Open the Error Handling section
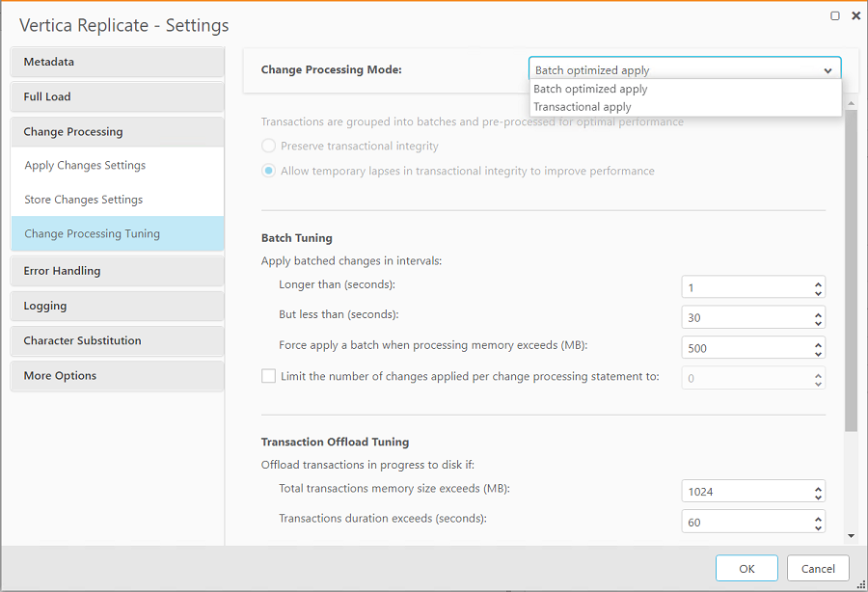The width and height of the screenshot is (868, 592). coord(117,271)
